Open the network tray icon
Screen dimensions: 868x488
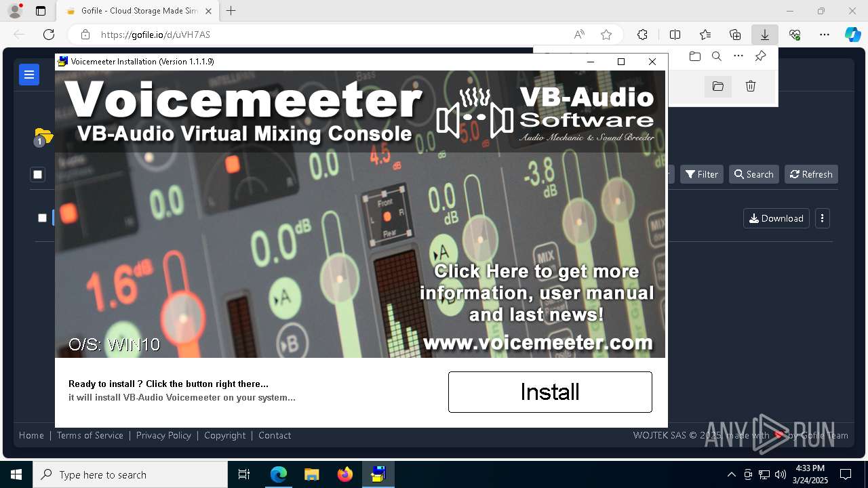pyautogui.click(x=764, y=474)
